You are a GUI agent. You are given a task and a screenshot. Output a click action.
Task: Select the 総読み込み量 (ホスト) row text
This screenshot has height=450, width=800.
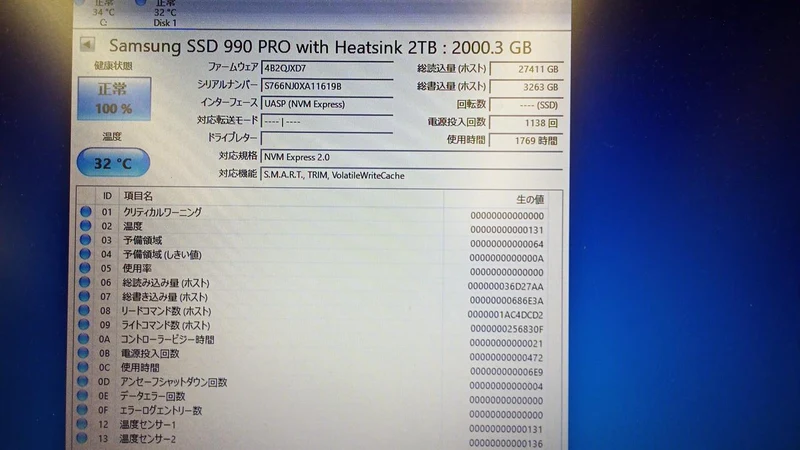pos(166,283)
